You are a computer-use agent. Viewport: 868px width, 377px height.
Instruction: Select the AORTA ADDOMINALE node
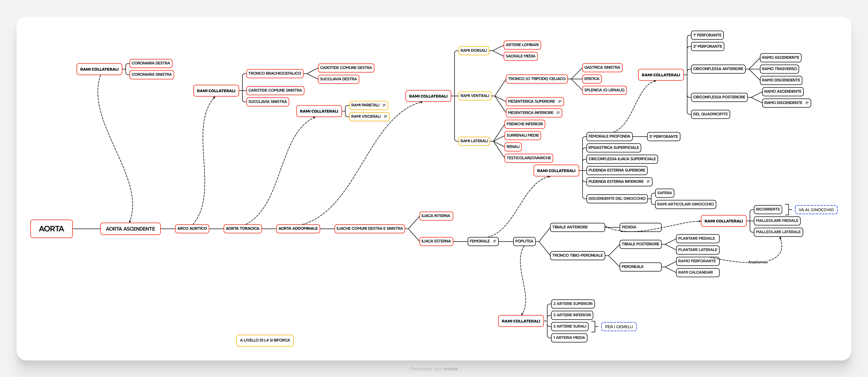point(298,229)
